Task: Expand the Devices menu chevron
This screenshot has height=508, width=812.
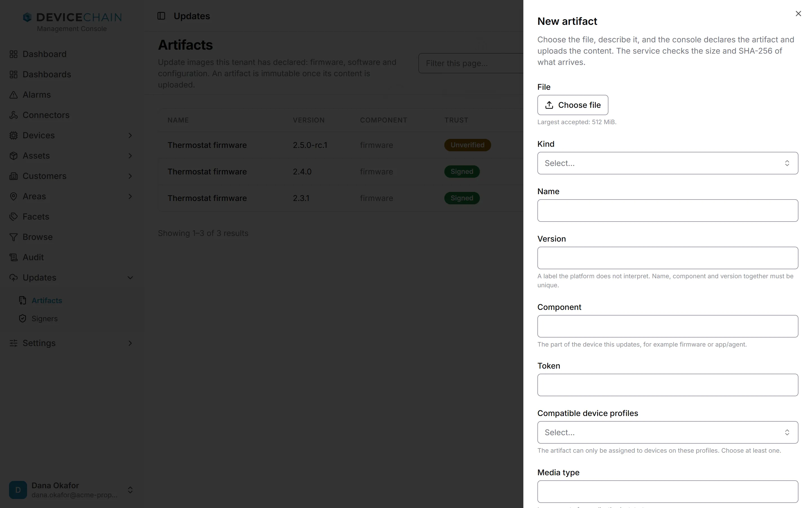Action: [130, 135]
